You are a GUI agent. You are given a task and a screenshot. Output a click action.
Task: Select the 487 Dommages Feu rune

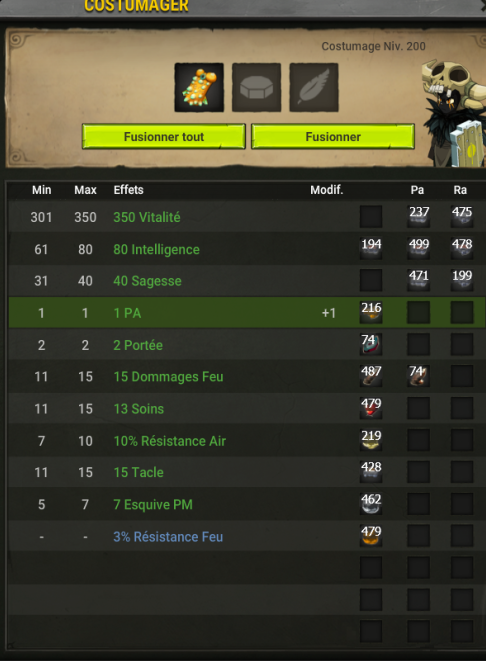(371, 376)
